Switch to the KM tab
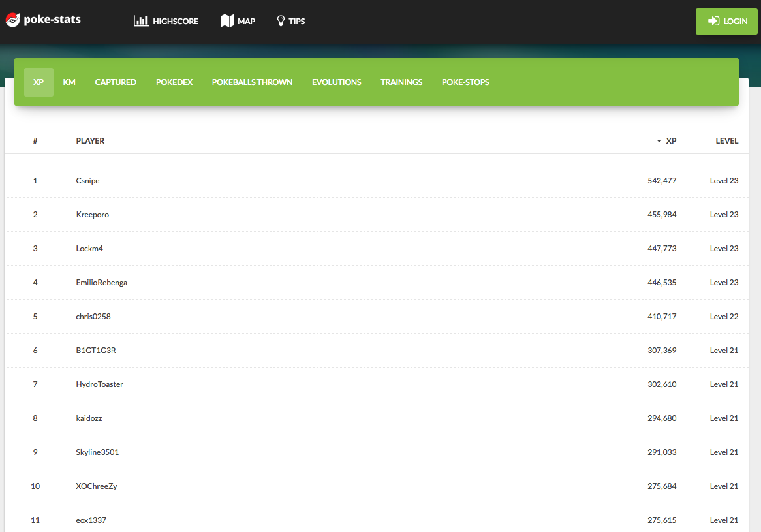 point(69,82)
